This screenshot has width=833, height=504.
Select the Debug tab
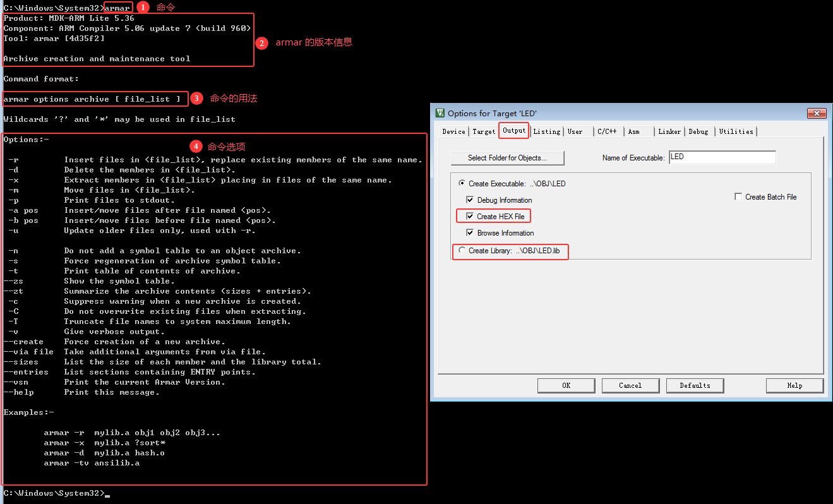pyautogui.click(x=698, y=131)
